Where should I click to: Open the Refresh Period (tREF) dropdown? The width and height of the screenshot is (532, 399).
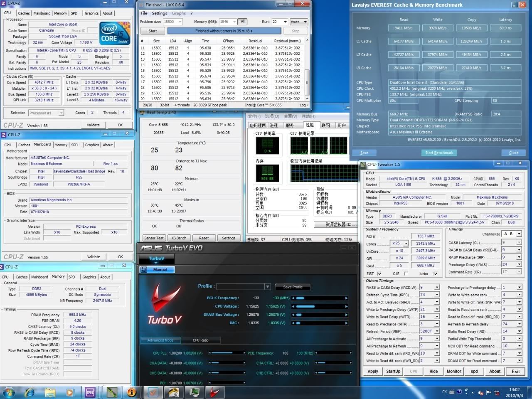(x=437, y=331)
